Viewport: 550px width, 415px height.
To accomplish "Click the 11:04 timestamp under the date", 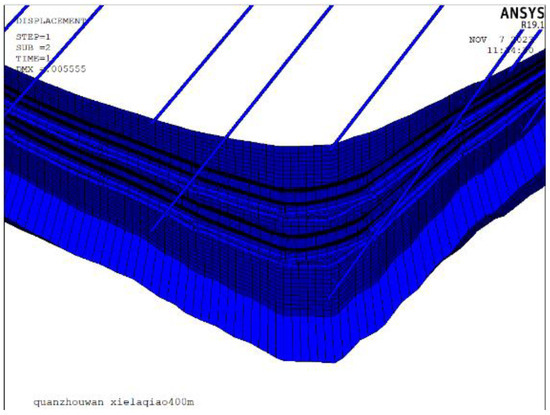I will pyautogui.click(x=511, y=50).
